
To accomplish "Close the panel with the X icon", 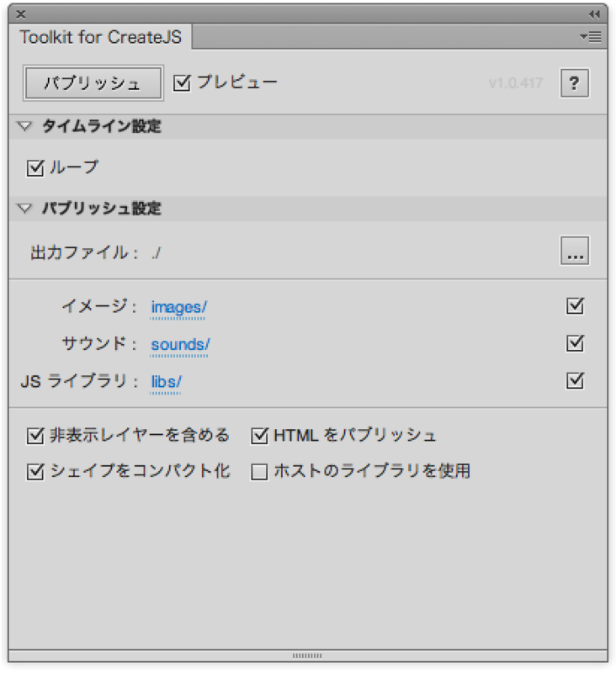I will pyautogui.click(x=20, y=14).
